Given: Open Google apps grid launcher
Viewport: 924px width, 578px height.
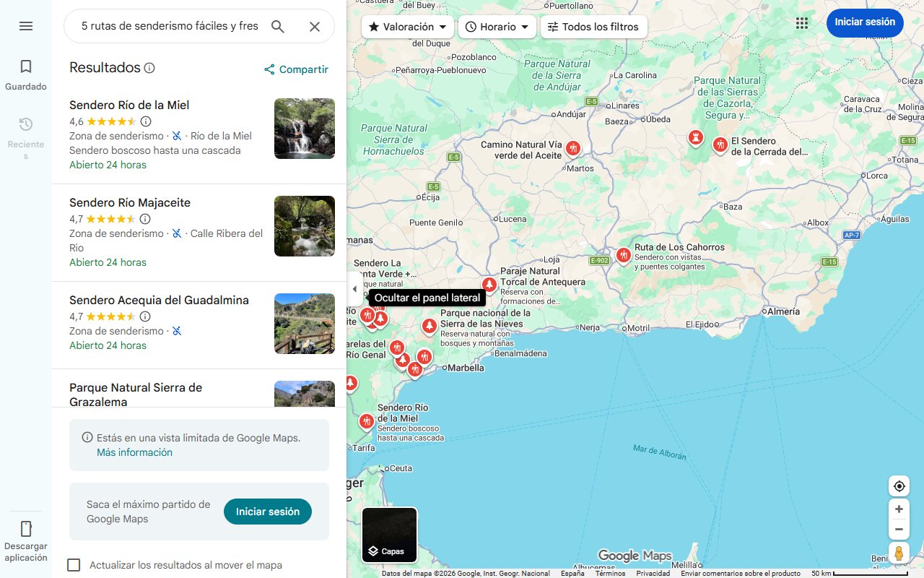Looking at the screenshot, I should tap(801, 22).
